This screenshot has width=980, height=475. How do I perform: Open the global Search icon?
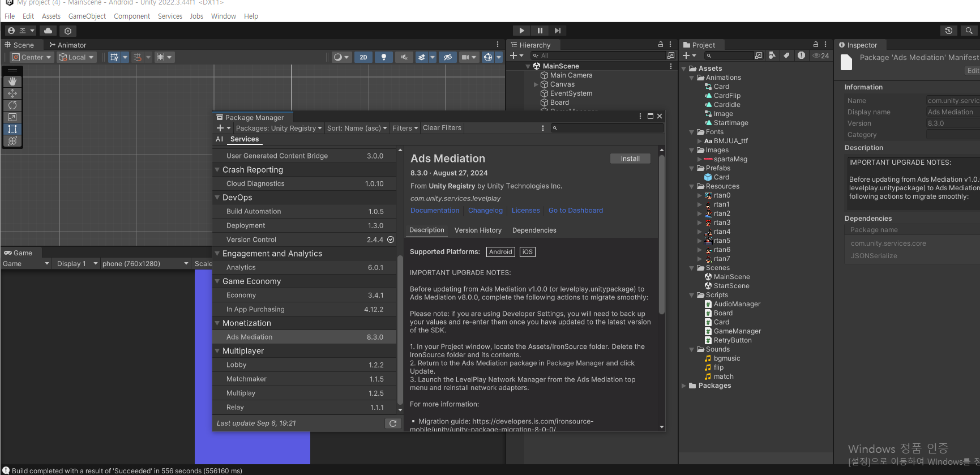pos(969,31)
